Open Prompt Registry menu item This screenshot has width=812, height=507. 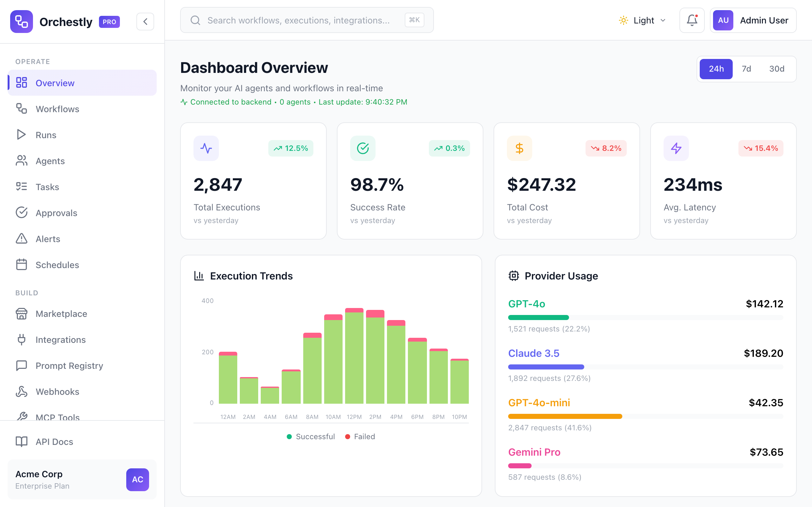tap(69, 365)
